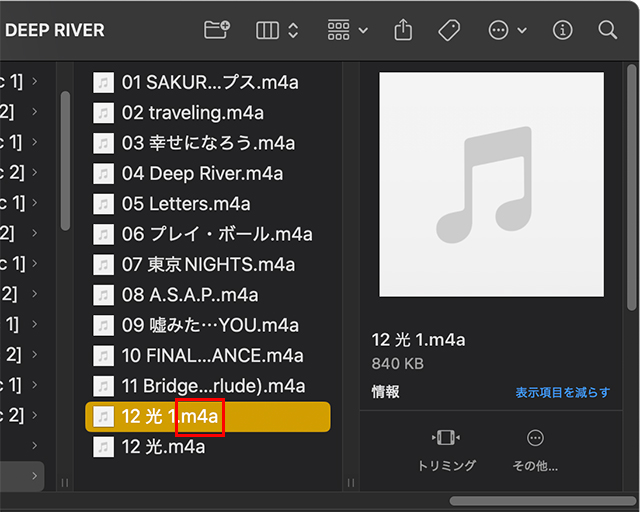
Task: Select file 10 FINAL...ANCE.m4a
Action: point(208,355)
